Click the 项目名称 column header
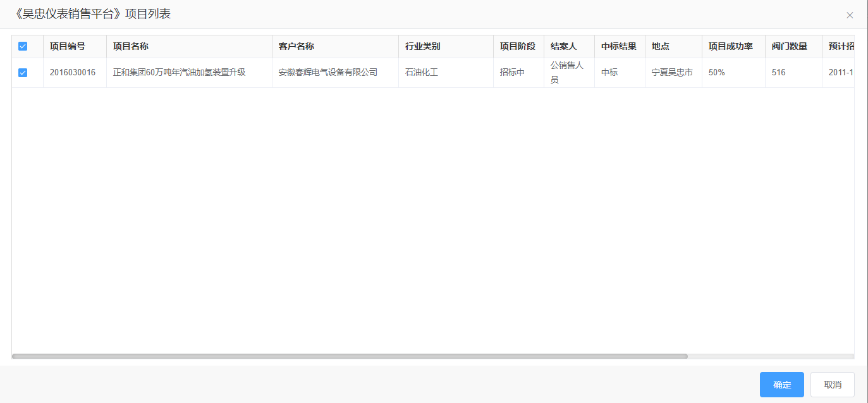 click(x=131, y=46)
